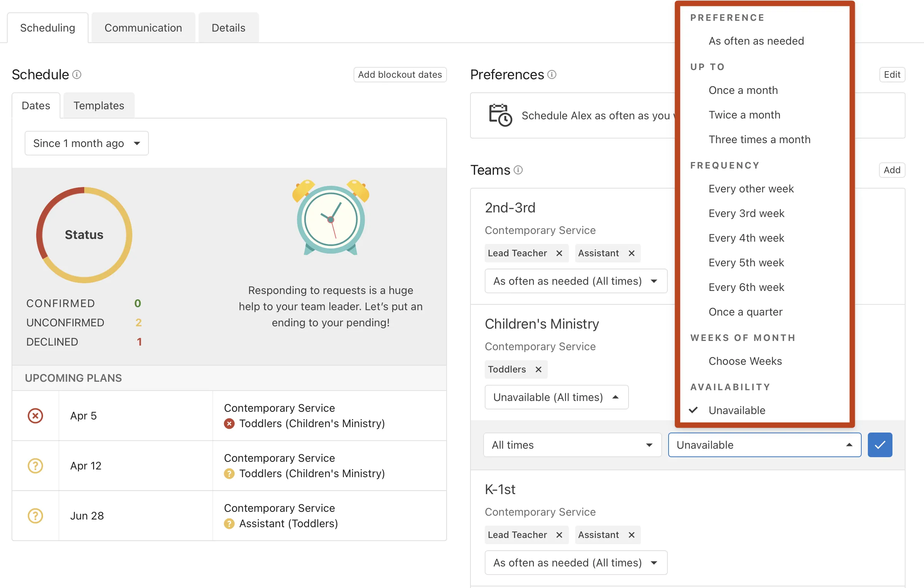Open the Since 1 month ago dropdown

86,143
